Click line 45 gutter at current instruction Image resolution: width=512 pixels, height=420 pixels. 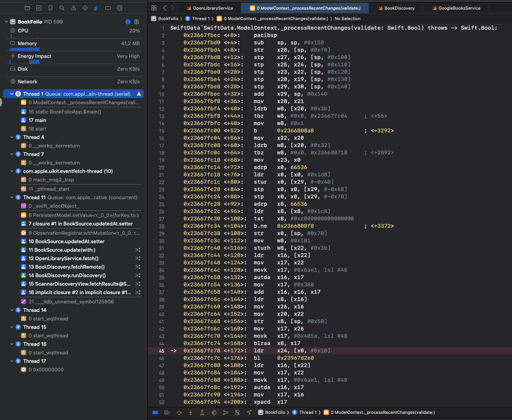coord(161,351)
